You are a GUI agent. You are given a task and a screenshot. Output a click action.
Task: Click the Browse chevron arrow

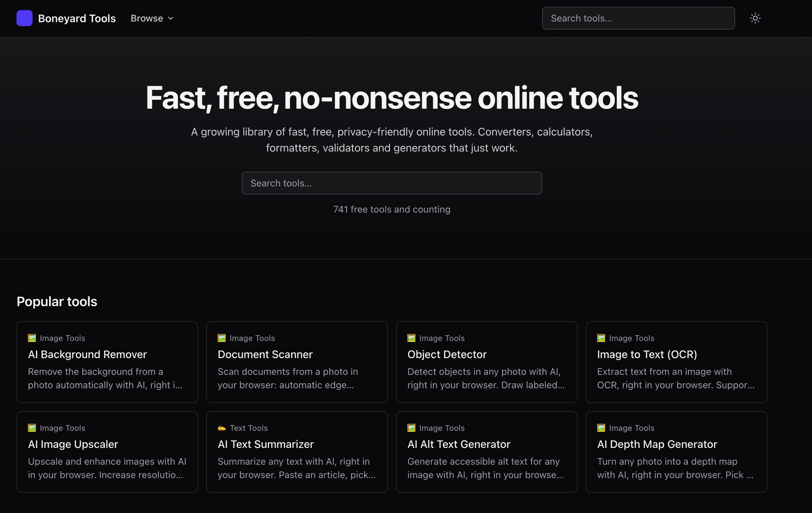(x=171, y=19)
